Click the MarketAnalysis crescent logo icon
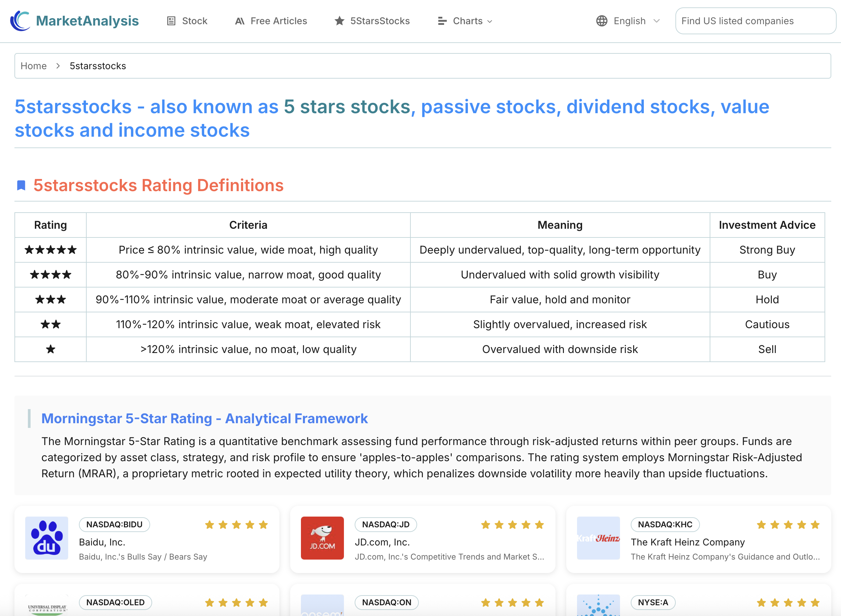 [20, 21]
